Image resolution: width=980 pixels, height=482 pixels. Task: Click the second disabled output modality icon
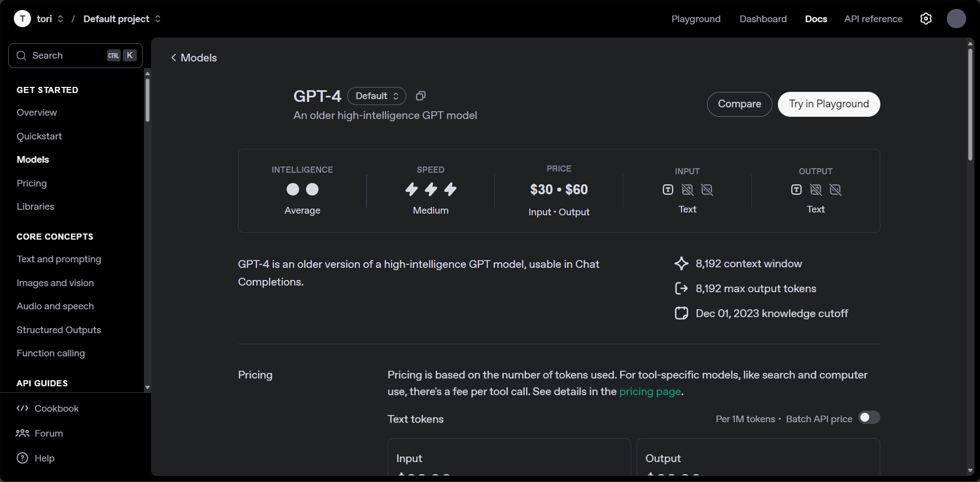(x=816, y=190)
